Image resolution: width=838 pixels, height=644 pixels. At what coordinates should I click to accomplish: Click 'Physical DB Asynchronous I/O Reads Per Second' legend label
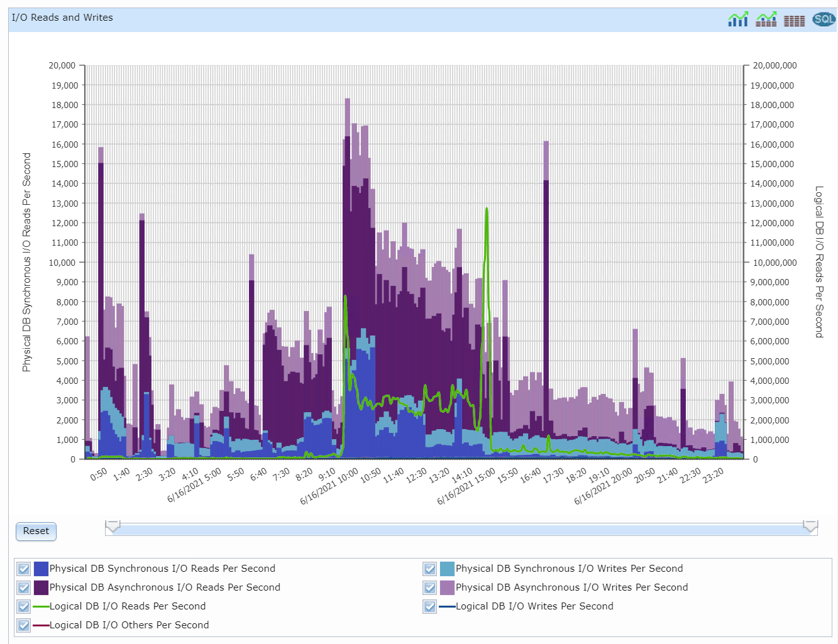click(165, 587)
